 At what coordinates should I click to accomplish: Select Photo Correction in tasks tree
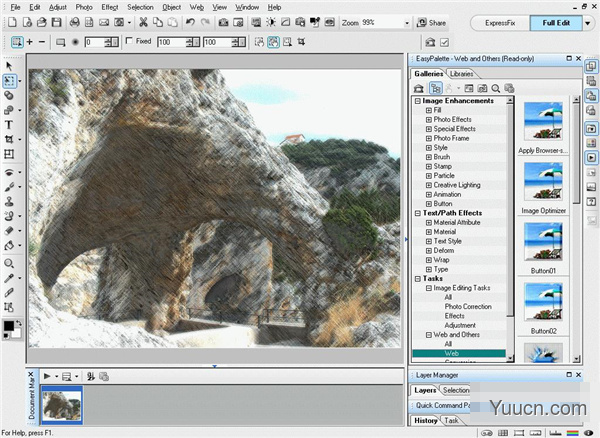point(468,306)
